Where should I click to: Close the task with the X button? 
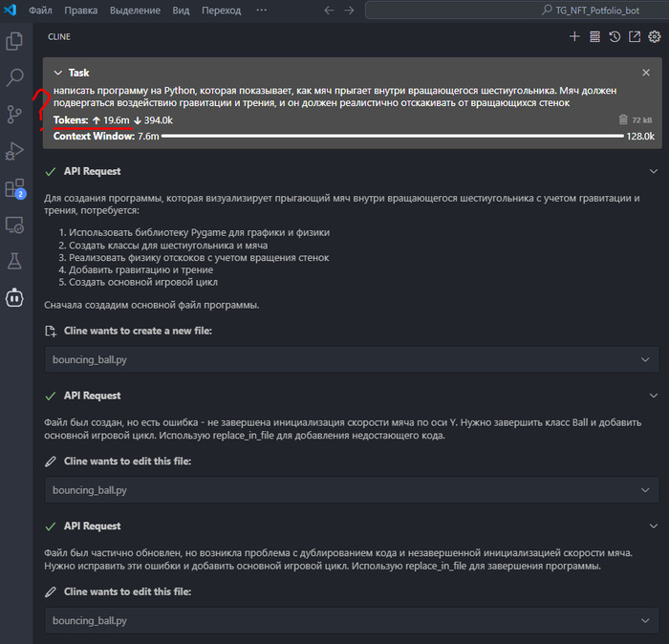coord(646,73)
